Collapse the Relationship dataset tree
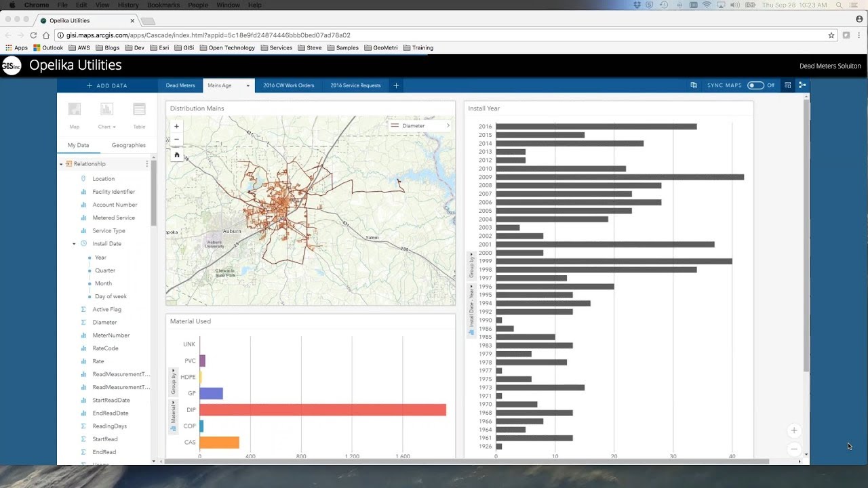 pyautogui.click(x=60, y=164)
